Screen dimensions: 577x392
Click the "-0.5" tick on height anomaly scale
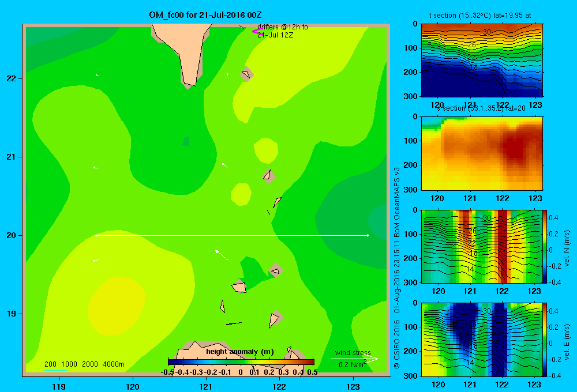pyautogui.click(x=167, y=372)
